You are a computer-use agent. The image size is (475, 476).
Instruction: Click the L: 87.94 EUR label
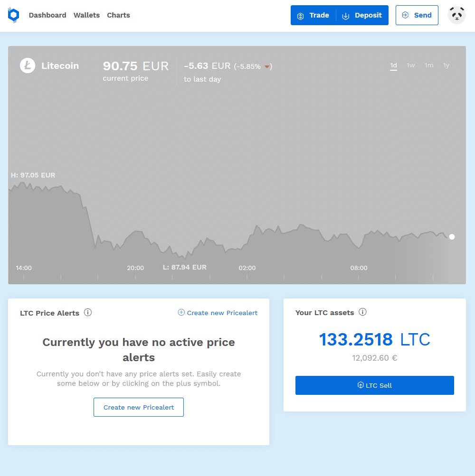click(x=185, y=267)
